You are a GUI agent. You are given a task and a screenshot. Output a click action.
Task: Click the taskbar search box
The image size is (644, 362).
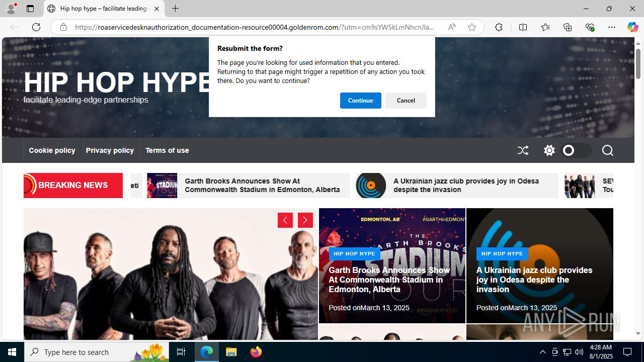97,352
